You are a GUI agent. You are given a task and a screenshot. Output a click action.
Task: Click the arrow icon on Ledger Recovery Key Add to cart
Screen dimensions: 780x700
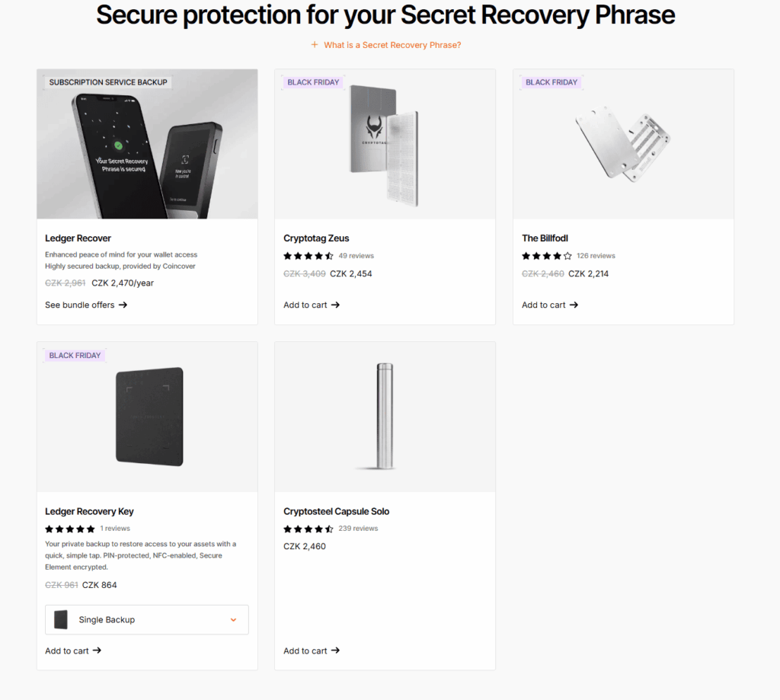97,650
